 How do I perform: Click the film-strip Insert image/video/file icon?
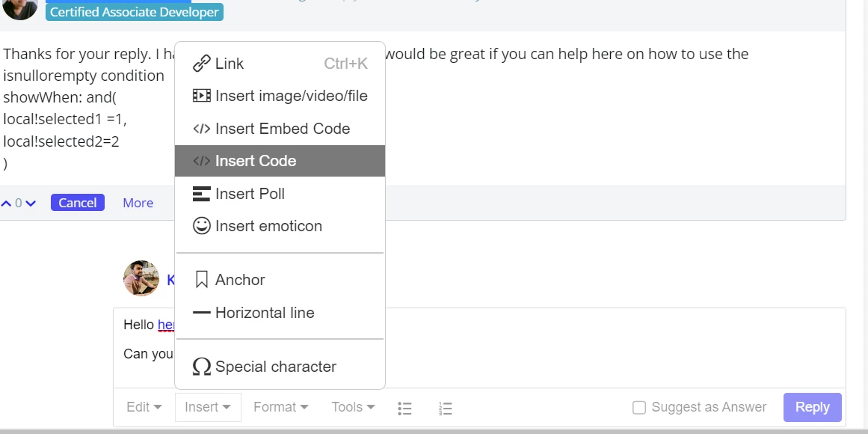pos(202,96)
